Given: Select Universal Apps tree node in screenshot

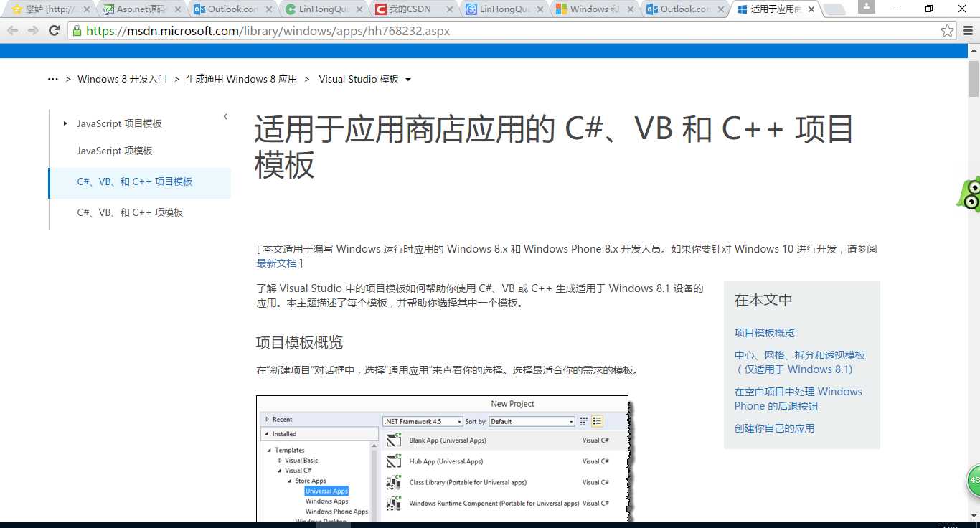Looking at the screenshot, I should coord(326,491).
